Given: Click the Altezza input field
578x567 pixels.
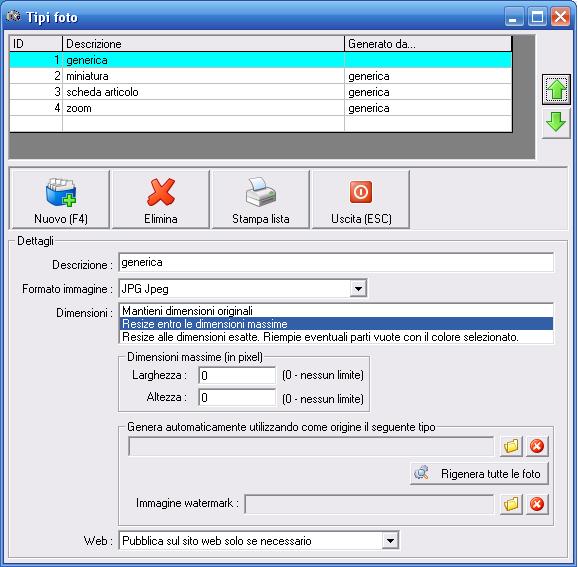Looking at the screenshot, I should tap(237, 397).
